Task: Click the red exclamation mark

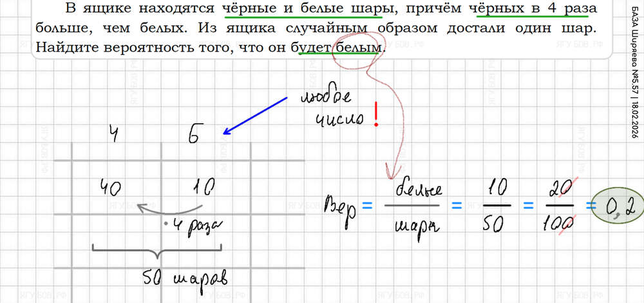Action: 375,115
